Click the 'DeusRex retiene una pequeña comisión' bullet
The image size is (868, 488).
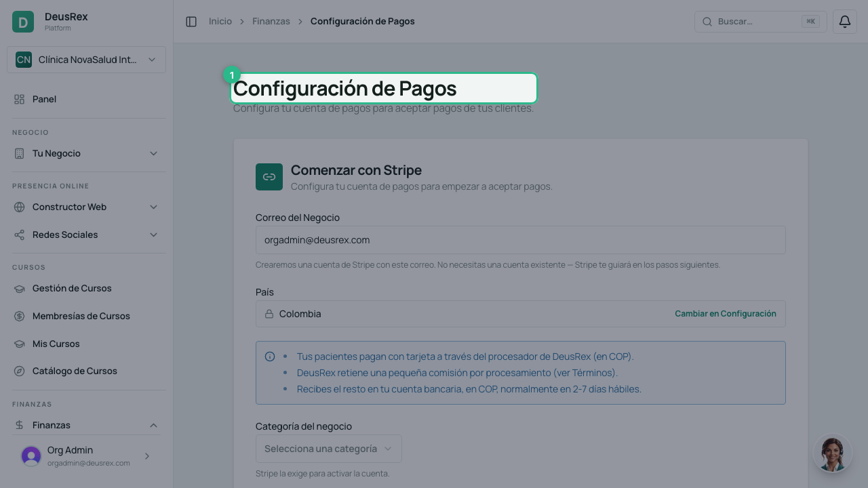tap(457, 373)
